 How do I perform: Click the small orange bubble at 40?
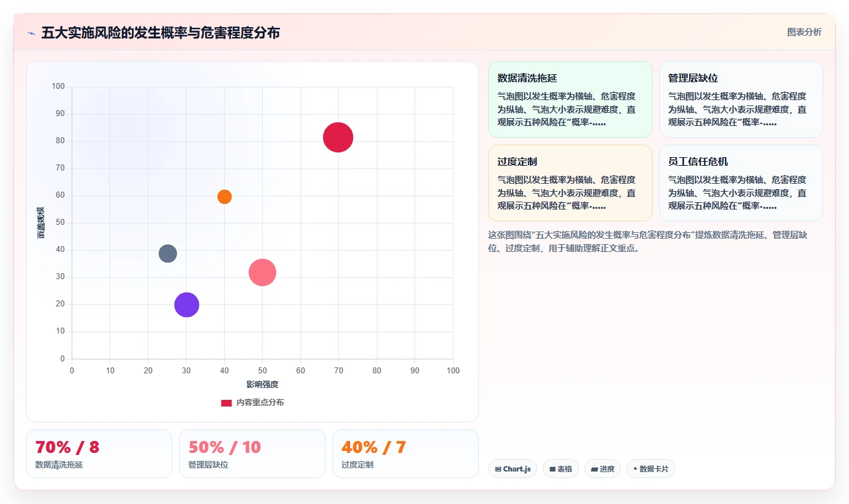[x=224, y=196]
